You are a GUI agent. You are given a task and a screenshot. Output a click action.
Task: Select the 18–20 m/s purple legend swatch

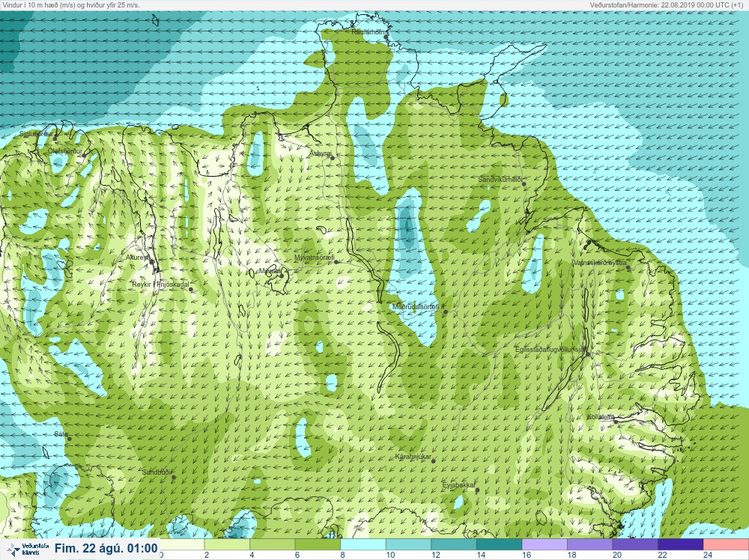click(x=590, y=544)
